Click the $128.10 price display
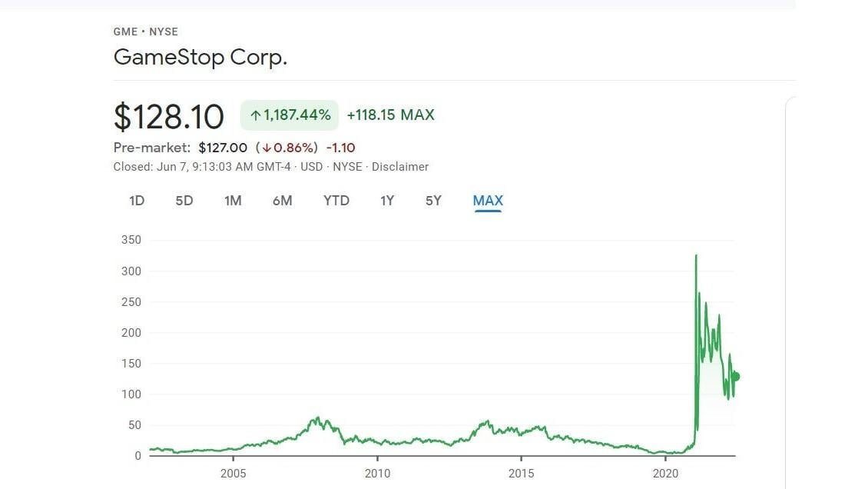The width and height of the screenshot is (868, 489). click(168, 117)
